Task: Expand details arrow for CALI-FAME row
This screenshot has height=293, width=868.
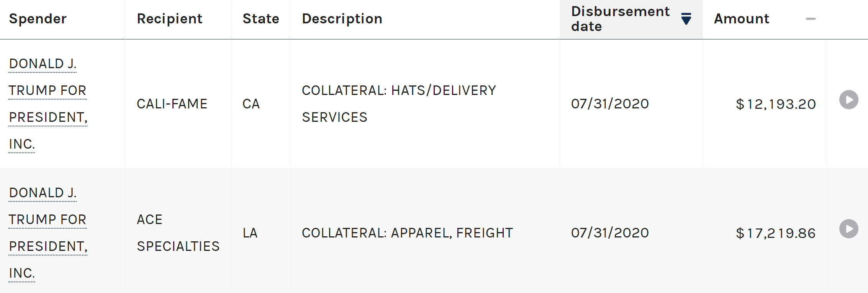Action: coord(849,100)
